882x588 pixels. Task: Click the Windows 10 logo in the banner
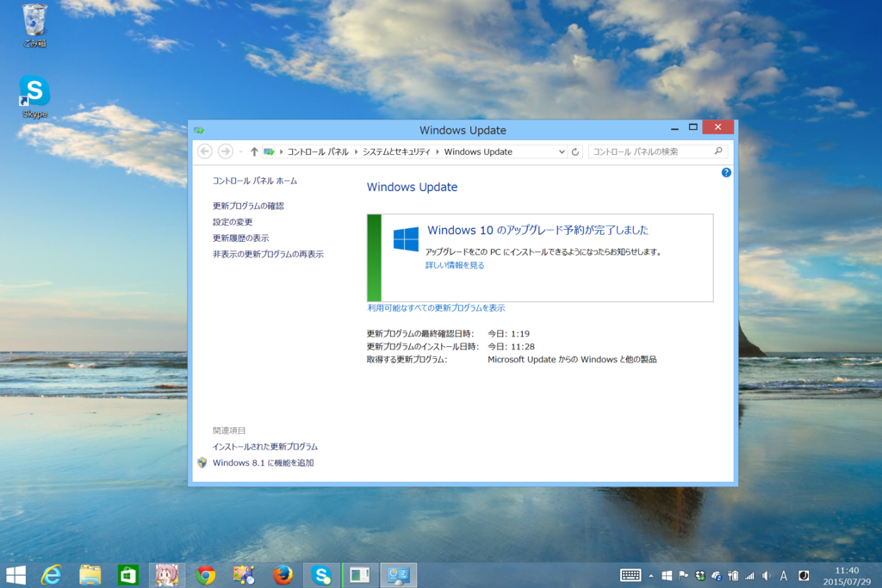coord(406,239)
